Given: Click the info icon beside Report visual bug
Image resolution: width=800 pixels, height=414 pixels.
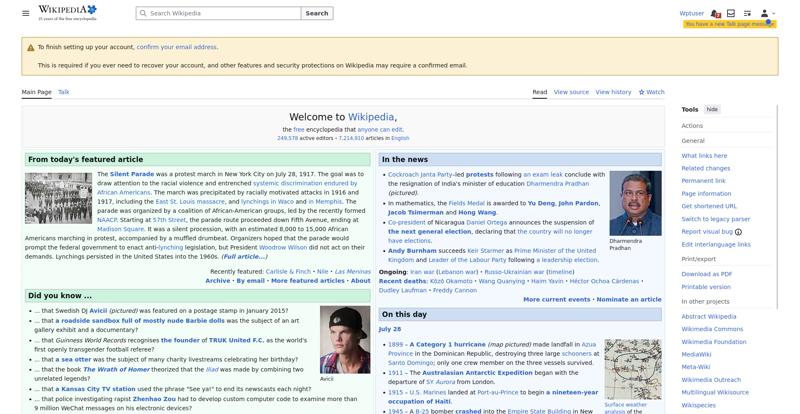Looking at the screenshot, I should click(738, 232).
